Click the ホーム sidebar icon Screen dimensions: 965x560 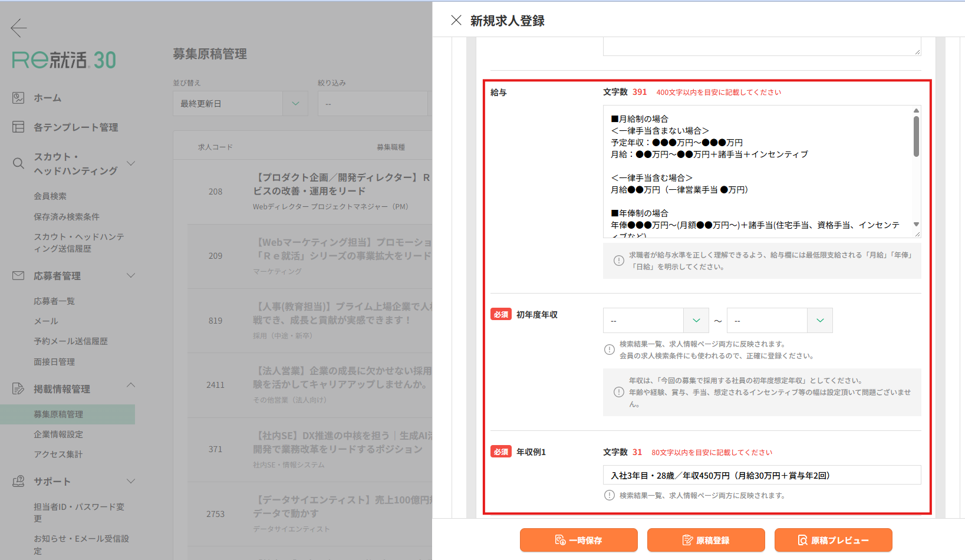coord(19,98)
